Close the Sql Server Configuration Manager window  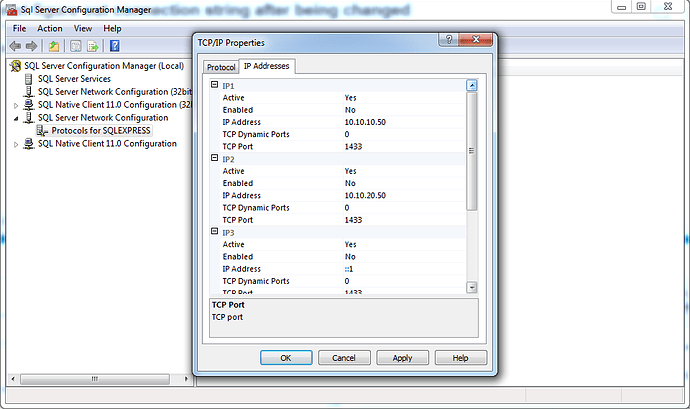coord(668,7)
